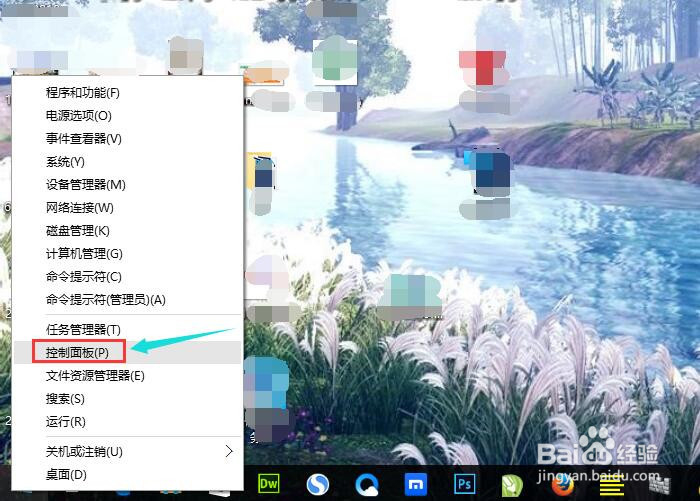The height and width of the screenshot is (501, 700).
Task: Open Adobe Photoshop taskbar icon
Action: click(464, 484)
